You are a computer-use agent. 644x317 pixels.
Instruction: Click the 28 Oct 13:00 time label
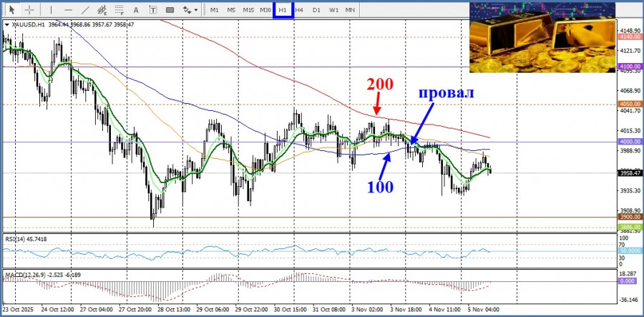[x=175, y=309]
